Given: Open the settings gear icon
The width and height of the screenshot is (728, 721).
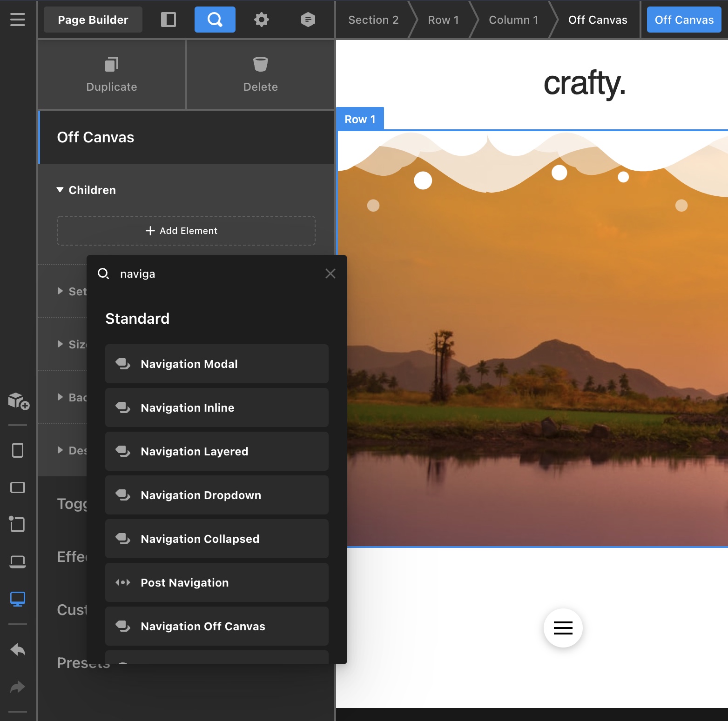Looking at the screenshot, I should [x=261, y=20].
